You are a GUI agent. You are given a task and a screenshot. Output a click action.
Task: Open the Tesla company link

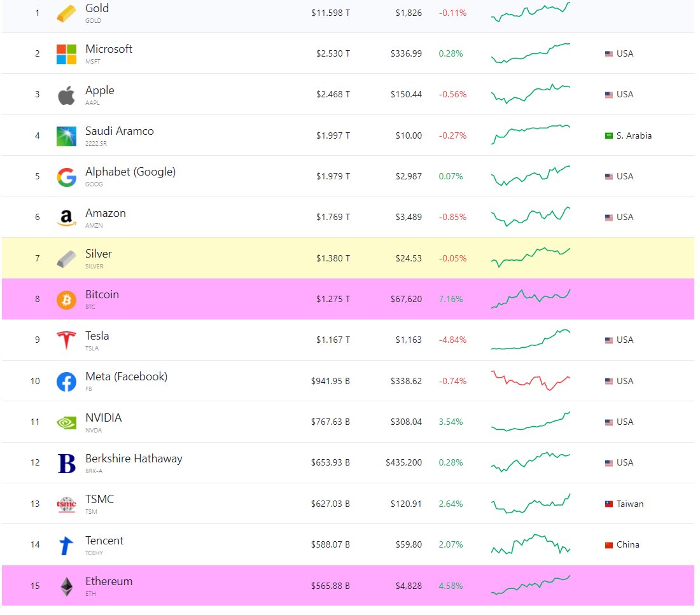[97, 336]
